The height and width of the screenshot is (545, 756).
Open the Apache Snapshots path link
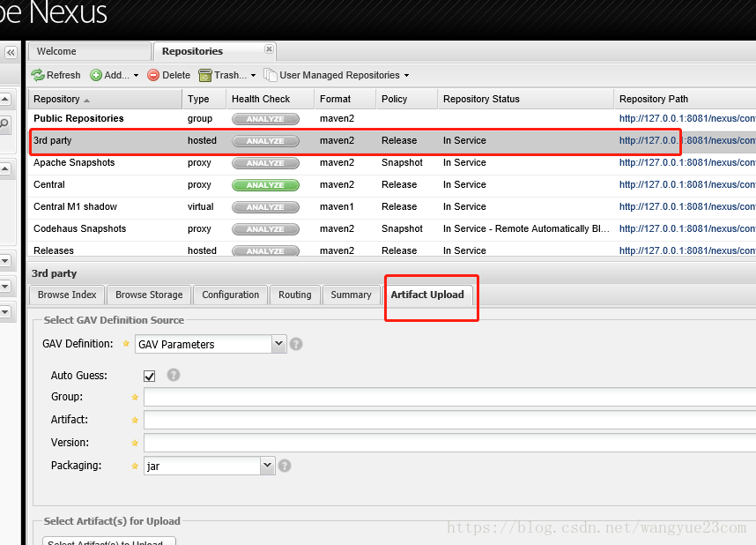(x=687, y=163)
